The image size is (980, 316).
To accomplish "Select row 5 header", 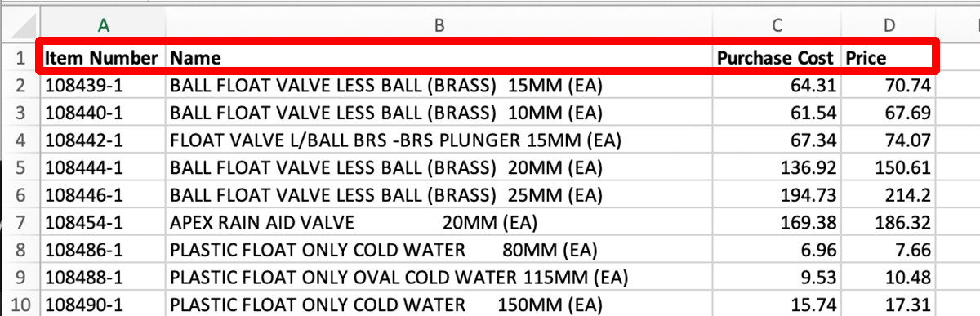I will (20, 168).
